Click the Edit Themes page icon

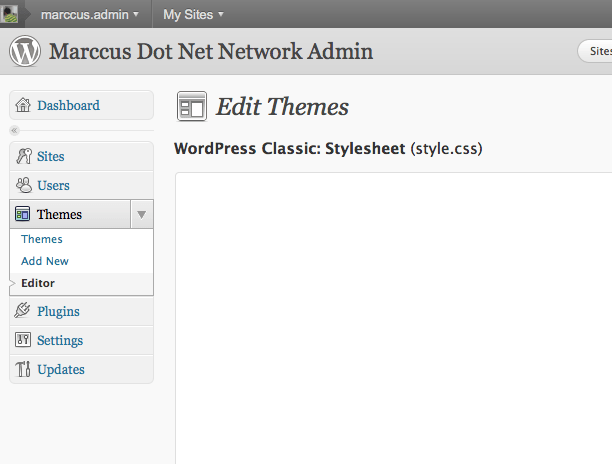[192, 106]
